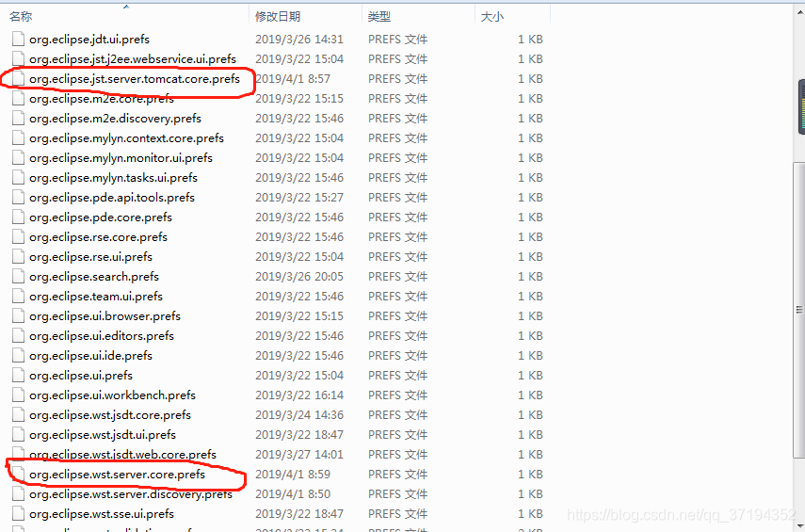Image resolution: width=805 pixels, height=532 pixels.
Task: Select file name org.eclipse.m2e.core.prefs
Action: [x=102, y=99]
